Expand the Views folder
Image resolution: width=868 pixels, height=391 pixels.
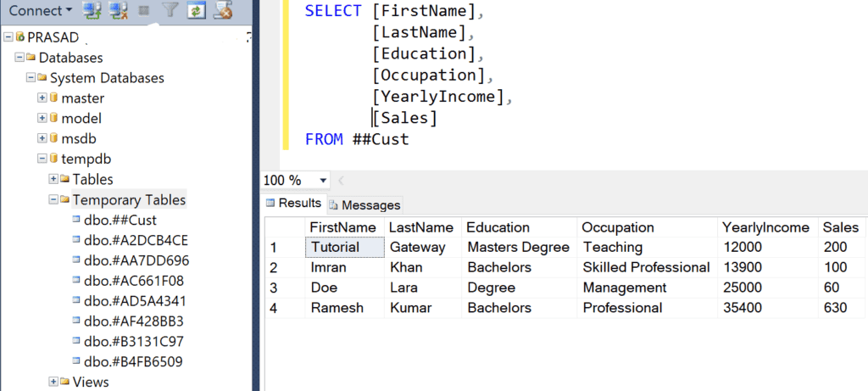[53, 383]
